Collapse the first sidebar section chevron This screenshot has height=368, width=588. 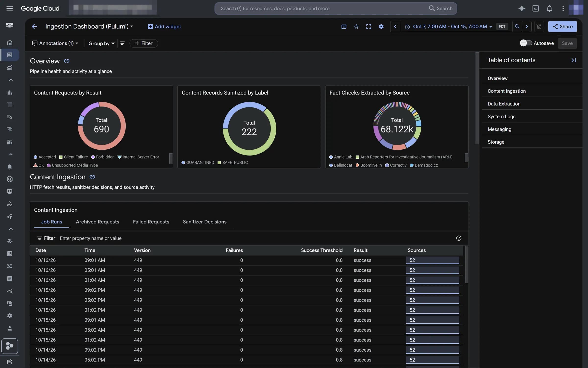(x=11, y=80)
